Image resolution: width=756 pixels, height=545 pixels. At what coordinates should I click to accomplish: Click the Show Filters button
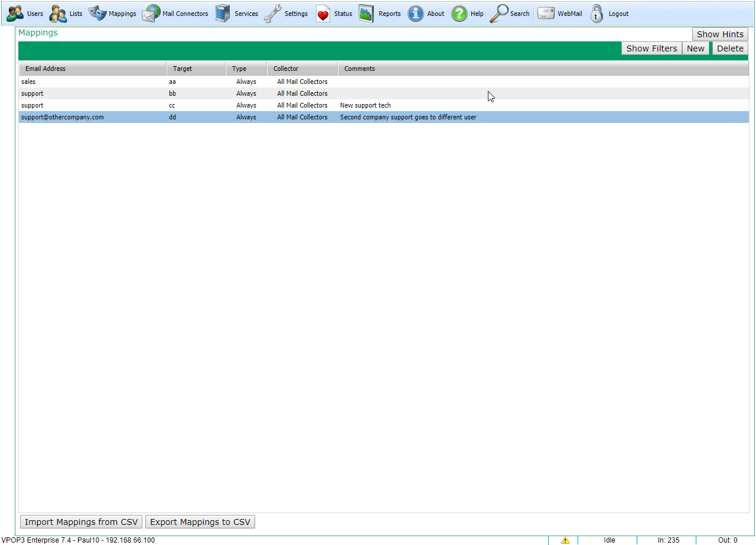pyautogui.click(x=651, y=48)
